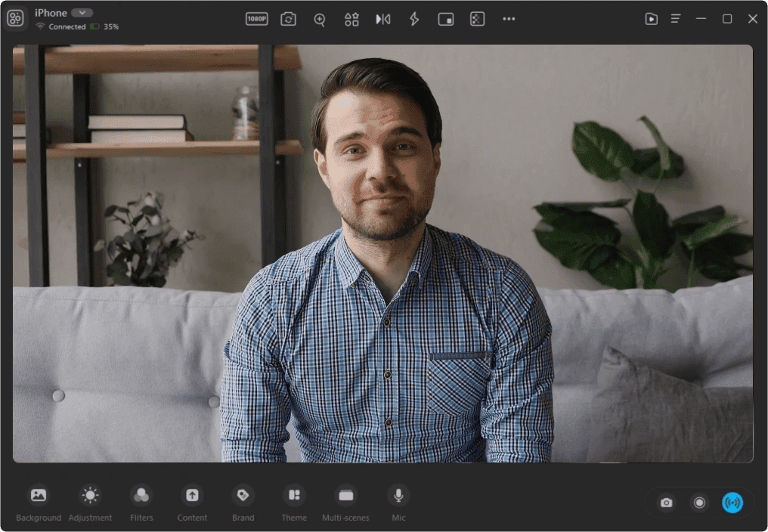Start recording with the record button
The height and width of the screenshot is (532, 768).
[x=699, y=503]
